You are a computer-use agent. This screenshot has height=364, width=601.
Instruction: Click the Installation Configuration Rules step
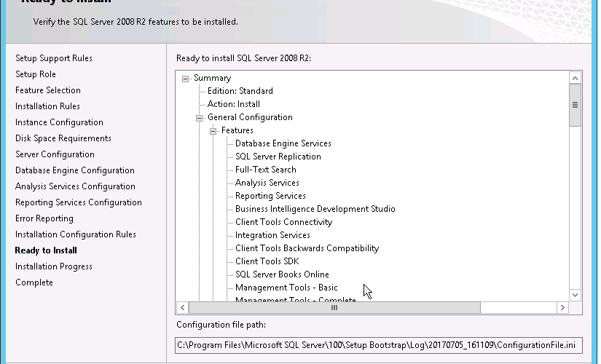click(76, 234)
